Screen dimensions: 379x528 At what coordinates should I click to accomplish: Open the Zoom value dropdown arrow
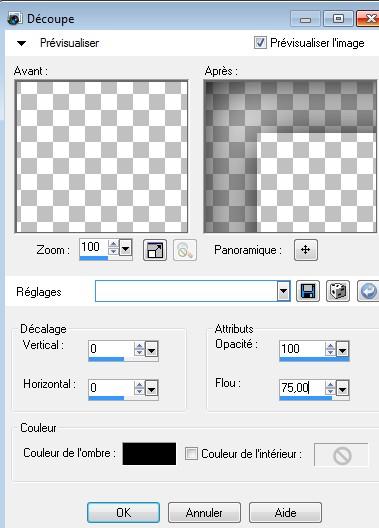tap(126, 249)
